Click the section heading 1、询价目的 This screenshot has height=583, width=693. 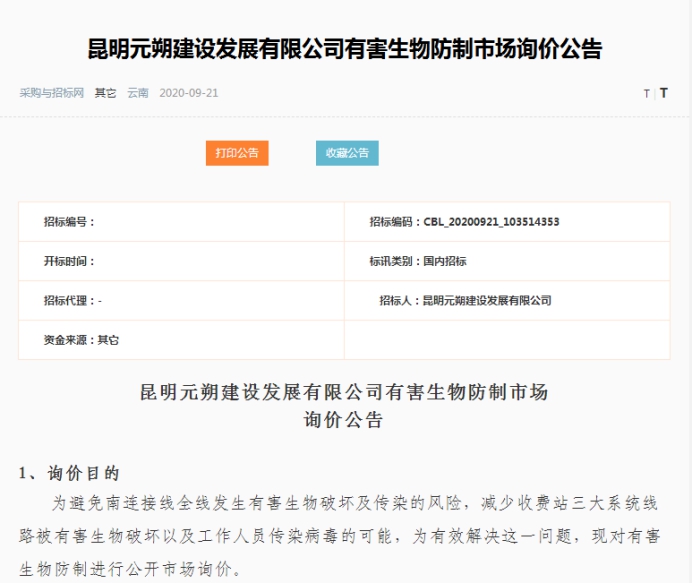69,473
